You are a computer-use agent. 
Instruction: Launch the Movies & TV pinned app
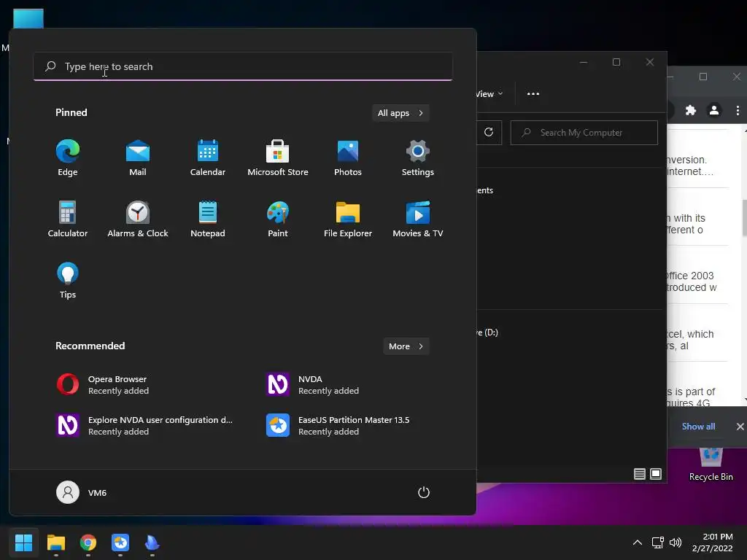(418, 219)
